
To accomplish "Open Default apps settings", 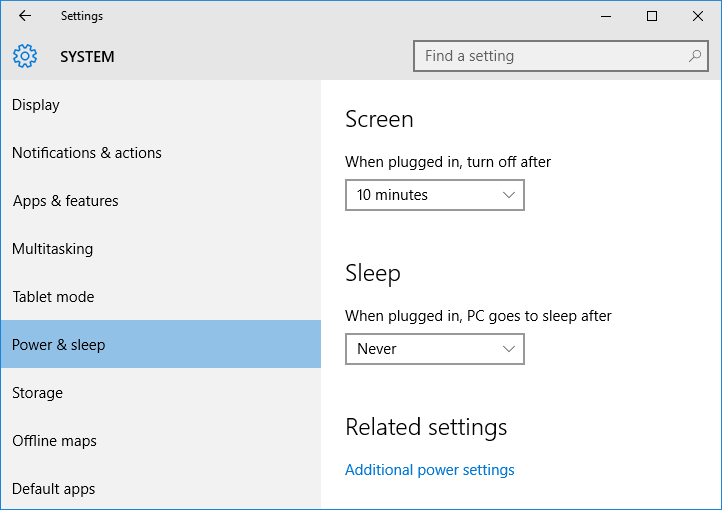I will 161,488.
